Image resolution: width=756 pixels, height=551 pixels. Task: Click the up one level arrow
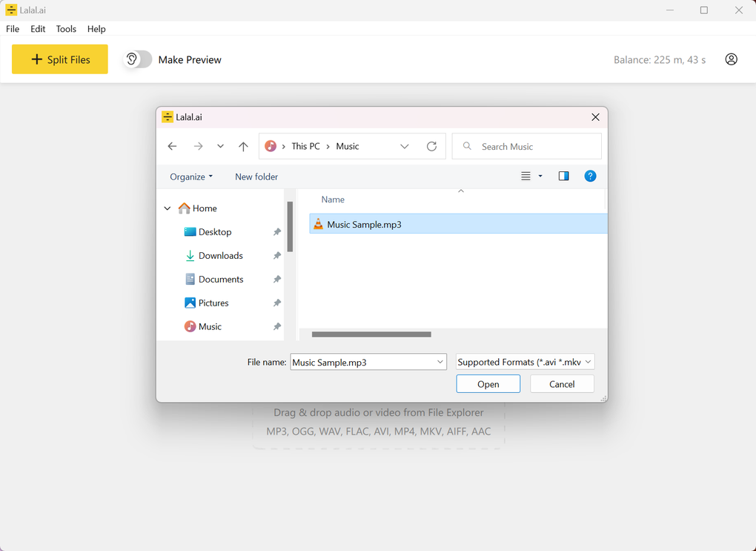[x=243, y=146]
